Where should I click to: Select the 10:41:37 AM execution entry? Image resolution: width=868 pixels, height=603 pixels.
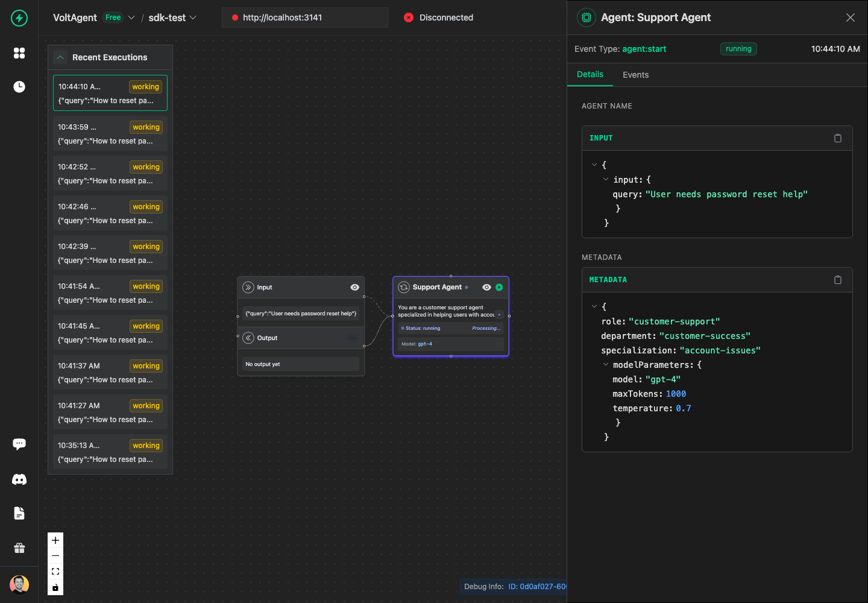point(110,373)
